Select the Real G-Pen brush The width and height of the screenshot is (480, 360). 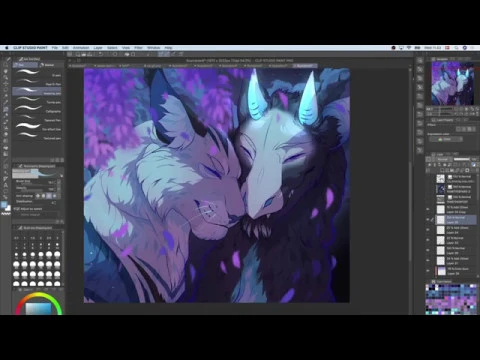pos(37,82)
